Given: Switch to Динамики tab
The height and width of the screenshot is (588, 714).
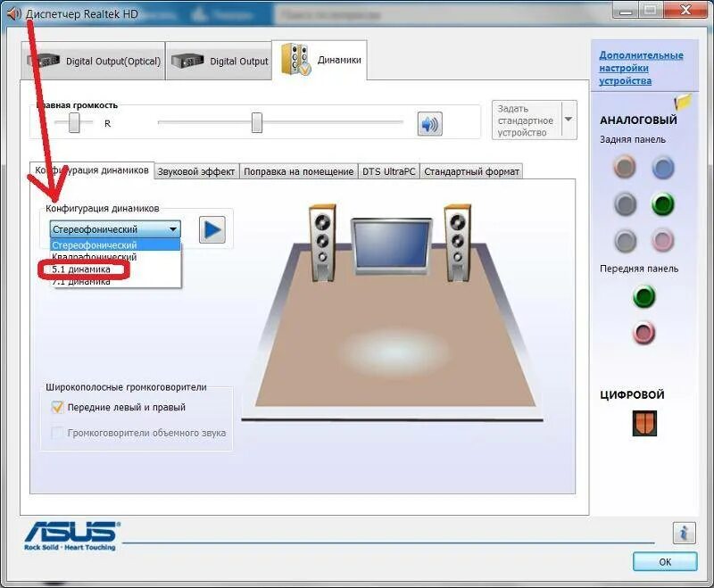Looking at the screenshot, I should click(x=320, y=60).
